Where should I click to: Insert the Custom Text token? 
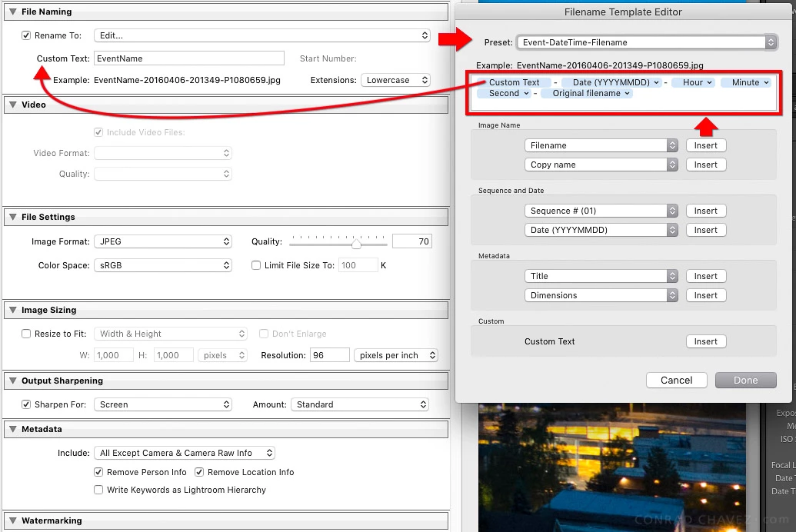point(706,341)
